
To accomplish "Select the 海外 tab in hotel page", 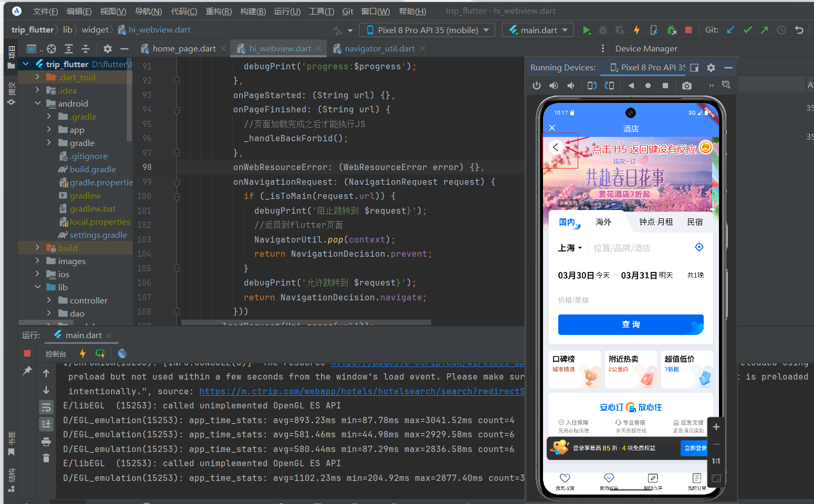I will [603, 222].
